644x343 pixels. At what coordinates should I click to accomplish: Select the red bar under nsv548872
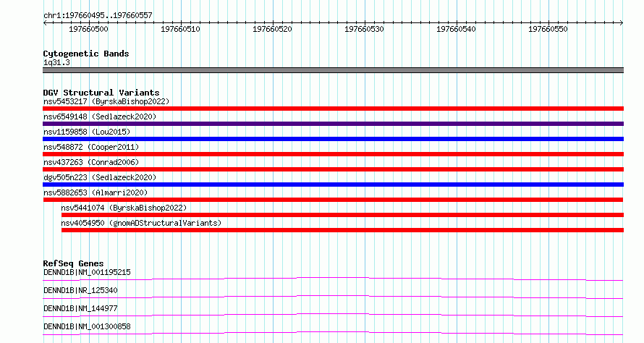click(x=333, y=154)
